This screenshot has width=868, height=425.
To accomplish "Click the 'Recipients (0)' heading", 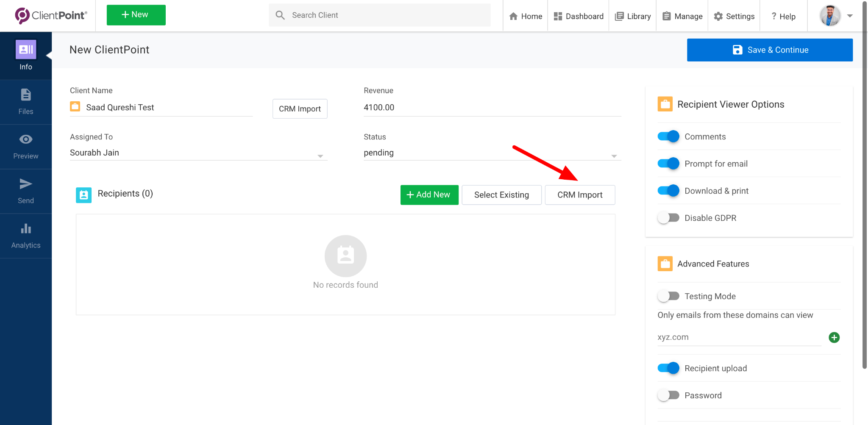I will click(125, 194).
